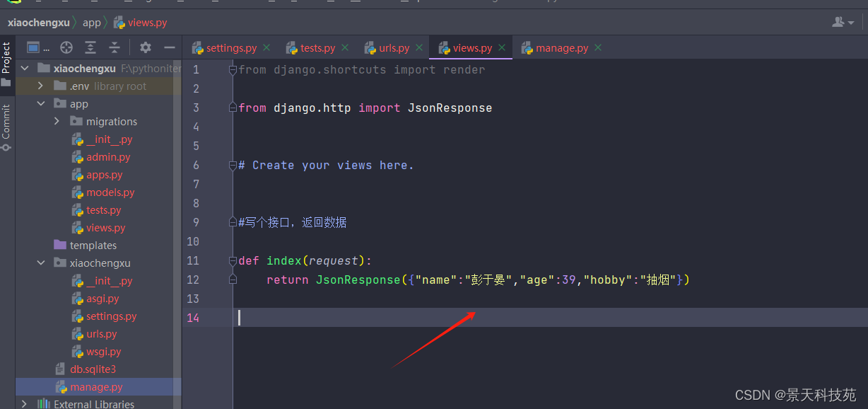The height and width of the screenshot is (409, 868).
Task: Fold the import on line 1
Action: 233,69
